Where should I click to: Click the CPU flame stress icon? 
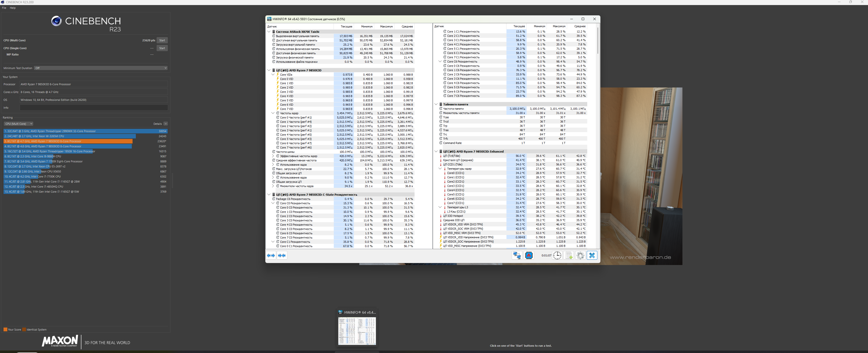[x=529, y=255]
